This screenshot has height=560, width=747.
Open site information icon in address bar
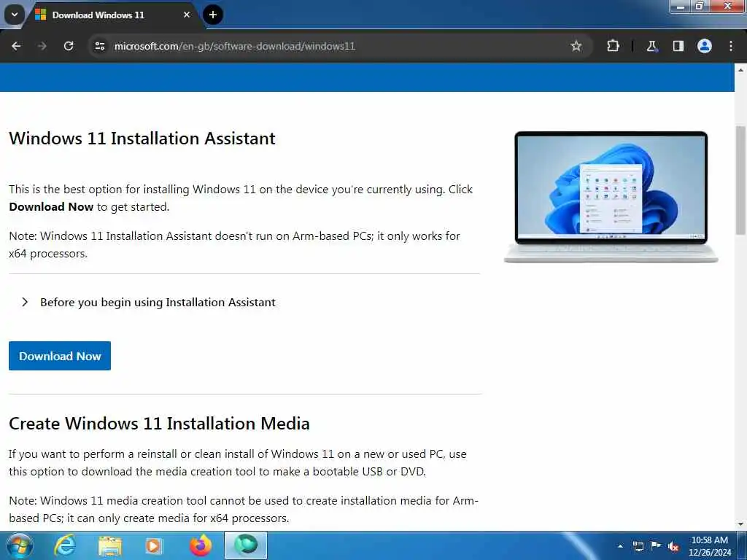(100, 46)
